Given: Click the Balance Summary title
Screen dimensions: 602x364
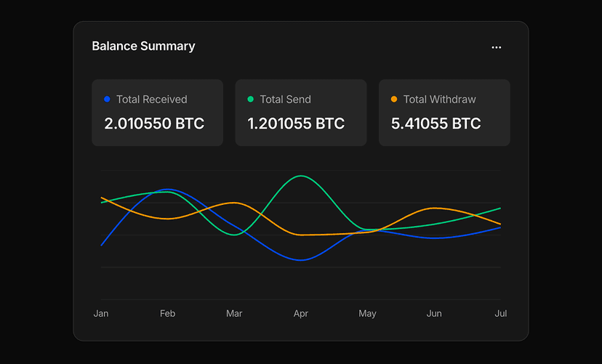Looking at the screenshot, I should [x=143, y=46].
